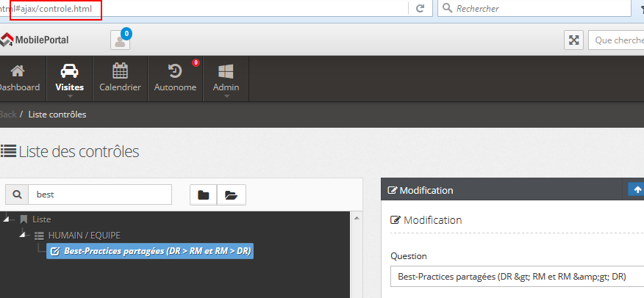Click the open folder expand-all button
The height and width of the screenshot is (298, 644).
[232, 195]
